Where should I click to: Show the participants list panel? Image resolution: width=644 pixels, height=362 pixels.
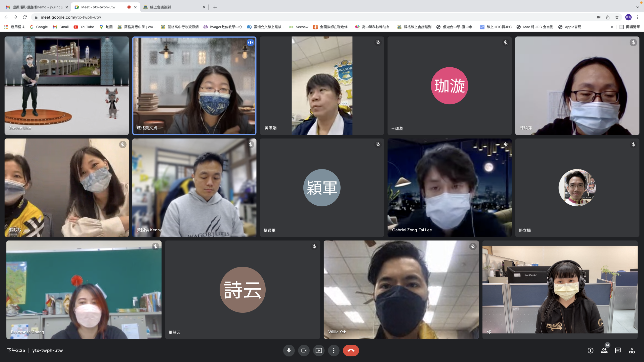tap(604, 350)
